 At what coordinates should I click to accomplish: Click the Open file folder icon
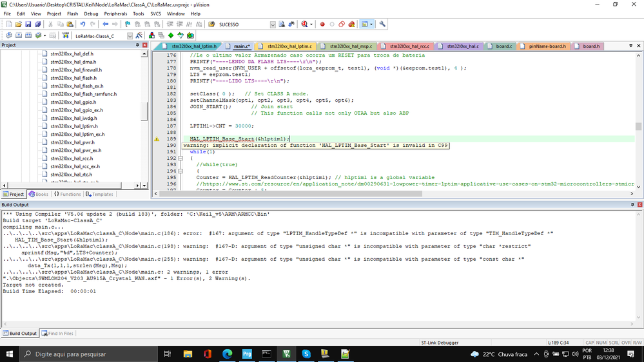pos(18,24)
